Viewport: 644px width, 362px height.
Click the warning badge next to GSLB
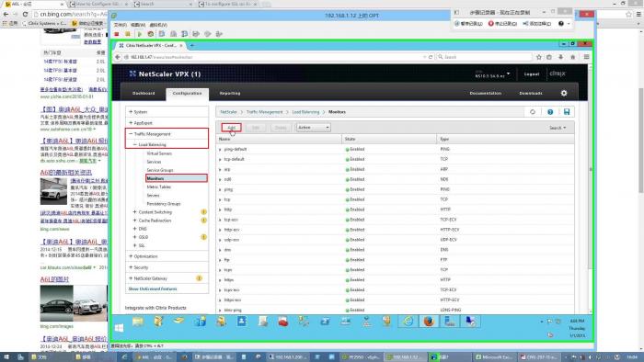coord(203,237)
